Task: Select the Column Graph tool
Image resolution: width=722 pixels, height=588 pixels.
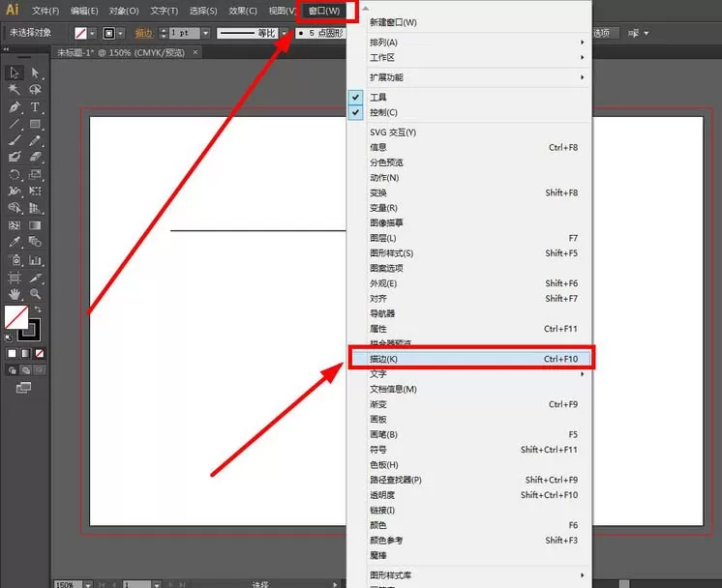Action: [35, 260]
